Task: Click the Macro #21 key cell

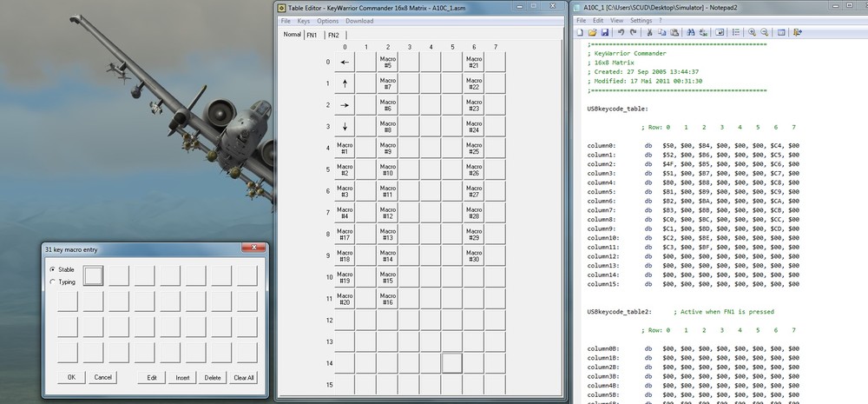Action: [x=473, y=63]
